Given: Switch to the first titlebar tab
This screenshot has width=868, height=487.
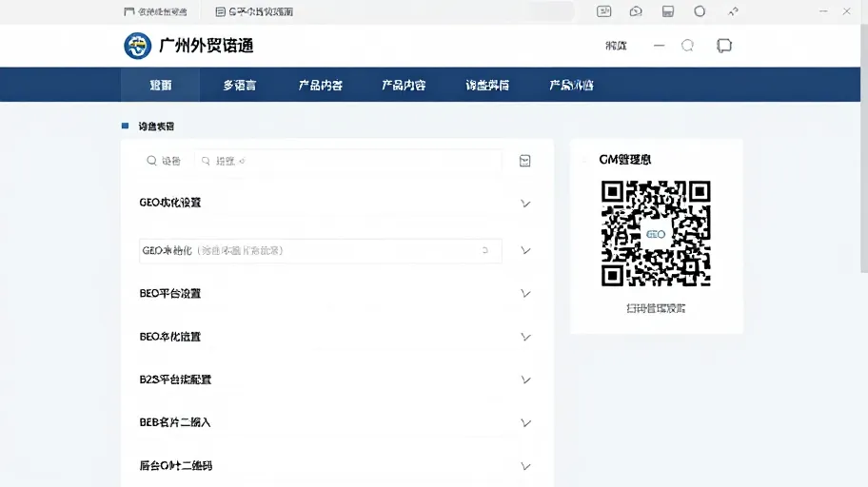Looking at the screenshot, I should [x=155, y=11].
